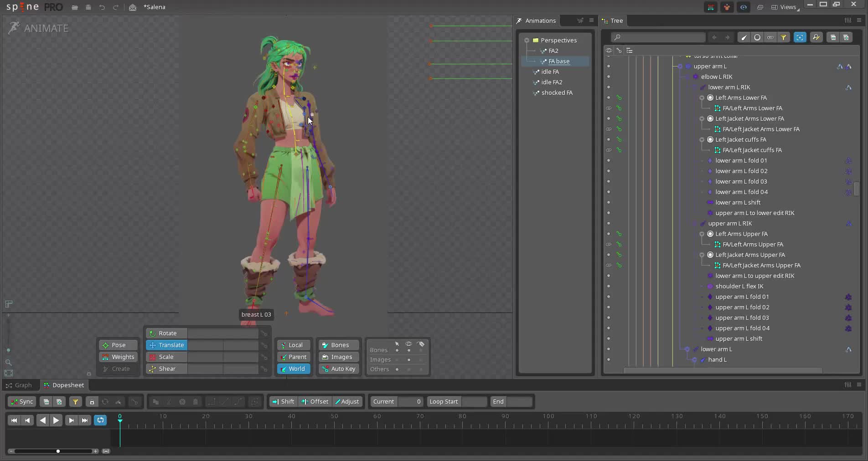
Task: Go to previous keyframe
Action: (x=28, y=420)
